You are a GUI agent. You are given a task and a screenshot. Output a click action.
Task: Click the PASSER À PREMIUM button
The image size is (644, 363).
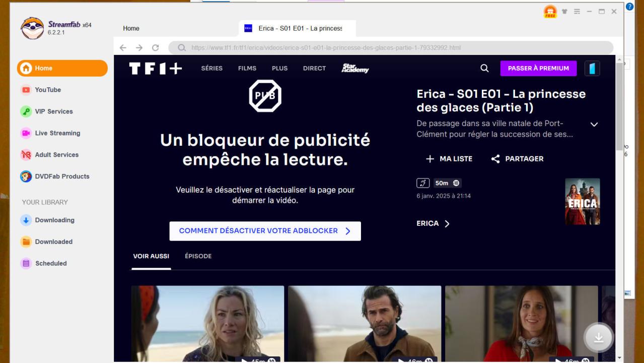(538, 68)
